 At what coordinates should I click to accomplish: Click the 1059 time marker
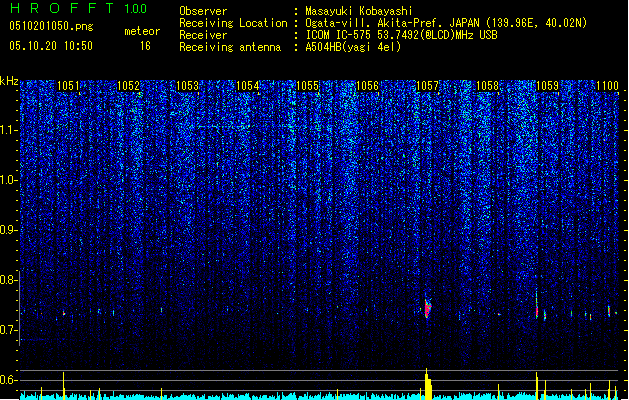coord(547,85)
